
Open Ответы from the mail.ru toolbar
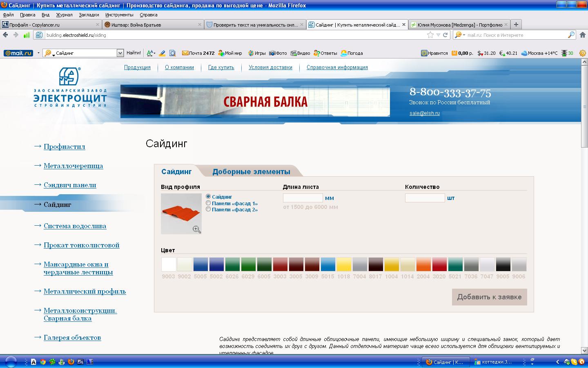tap(325, 53)
